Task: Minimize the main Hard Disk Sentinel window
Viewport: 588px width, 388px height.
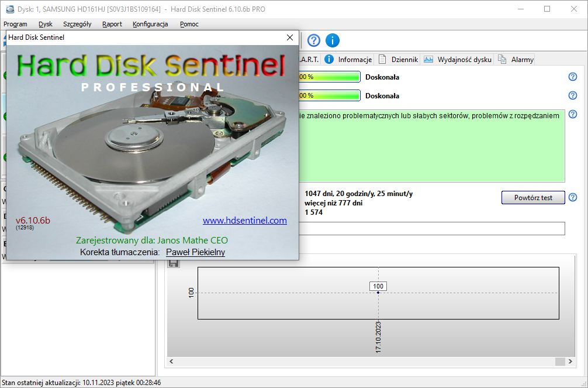Action: [x=521, y=9]
